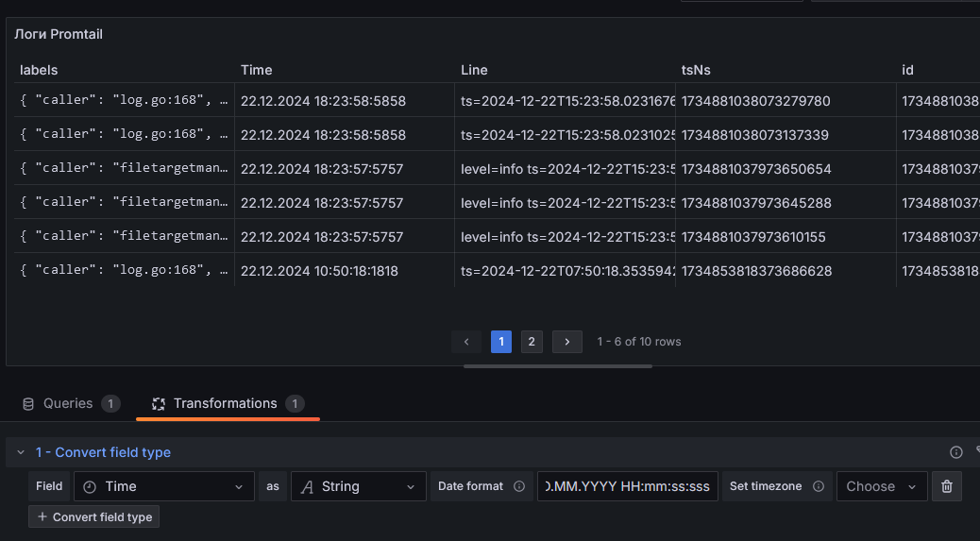The width and height of the screenshot is (980, 541).
Task: Click the Логи Promtail panel title
Action: [x=59, y=34]
